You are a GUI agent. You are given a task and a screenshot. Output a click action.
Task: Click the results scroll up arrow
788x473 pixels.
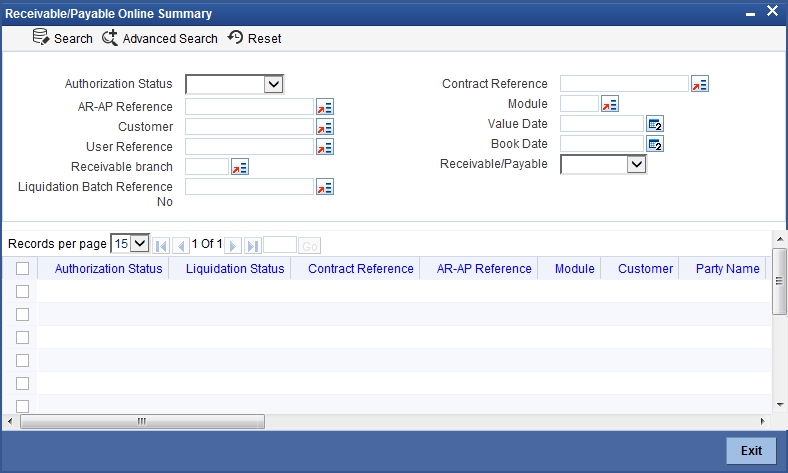coord(780,239)
